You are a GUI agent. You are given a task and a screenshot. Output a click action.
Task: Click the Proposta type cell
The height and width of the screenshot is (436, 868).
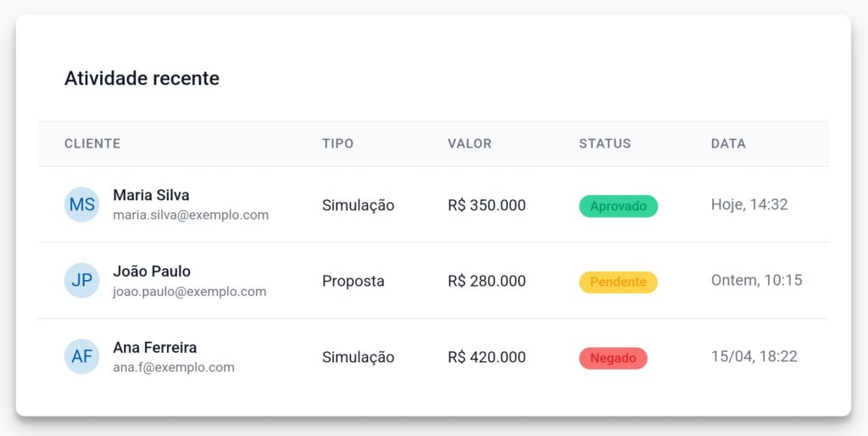point(353,281)
